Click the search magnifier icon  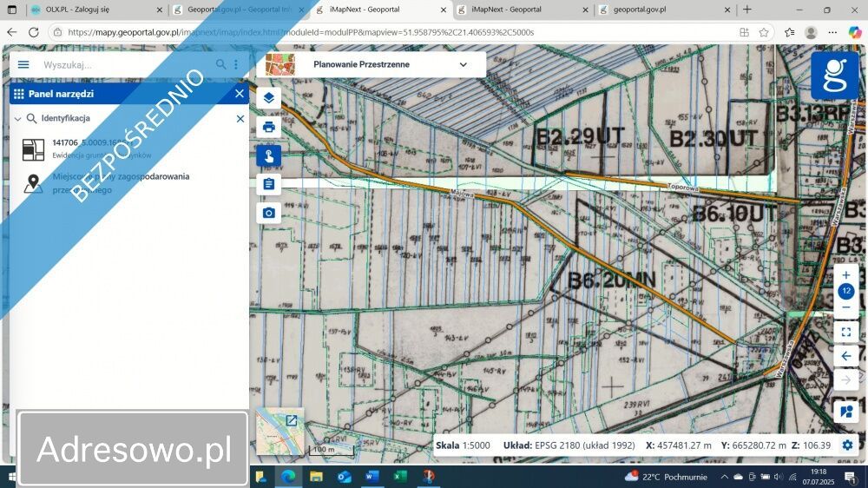tap(220, 64)
